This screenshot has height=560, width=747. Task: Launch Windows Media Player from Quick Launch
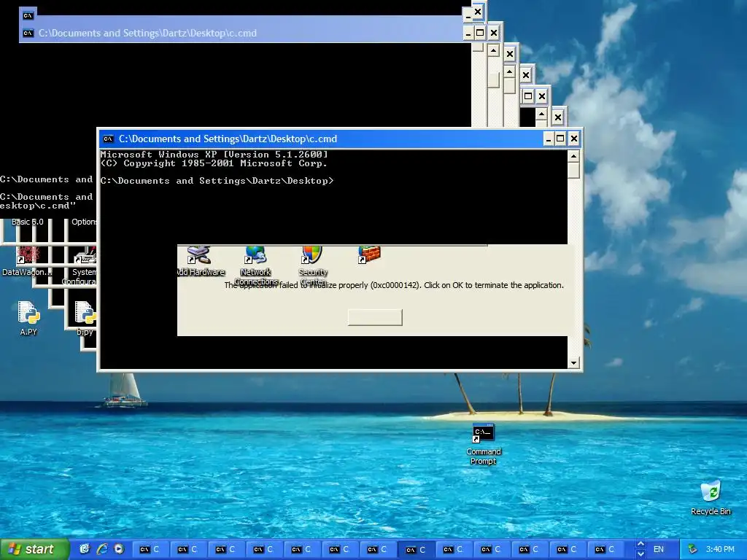(x=119, y=549)
